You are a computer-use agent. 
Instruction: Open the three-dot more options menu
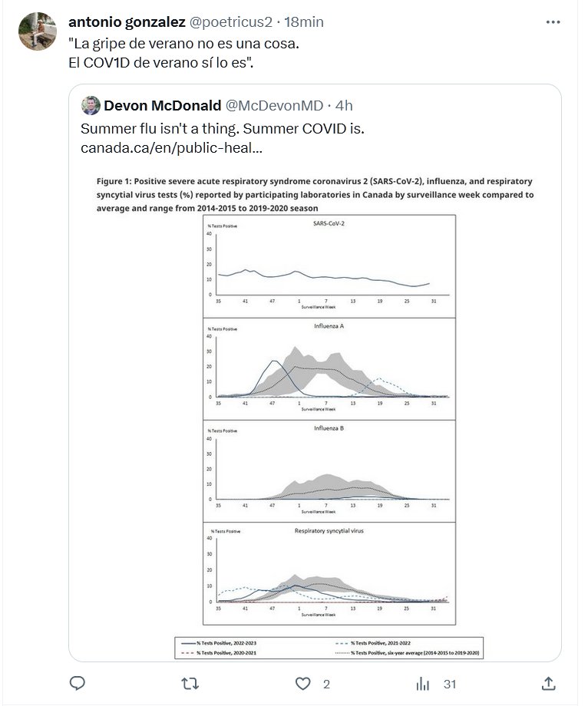click(553, 22)
